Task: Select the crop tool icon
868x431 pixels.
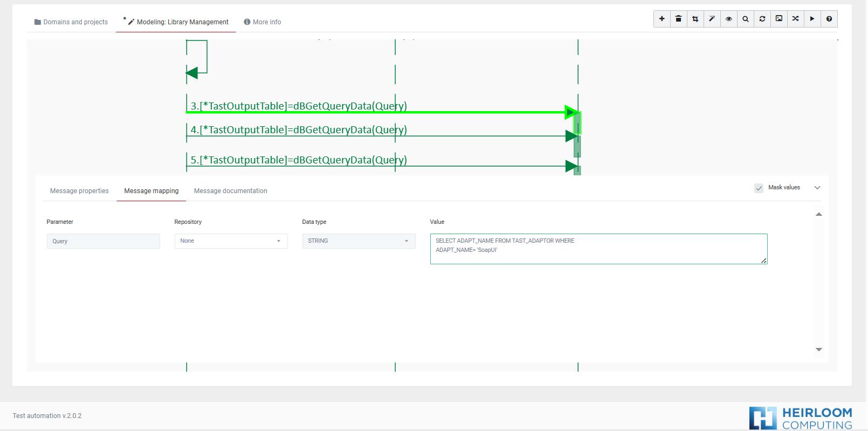Action: coord(695,19)
